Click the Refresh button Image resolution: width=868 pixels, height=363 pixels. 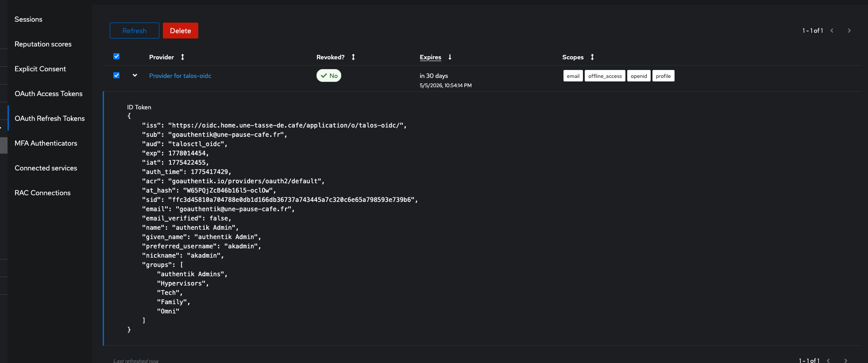135,31
